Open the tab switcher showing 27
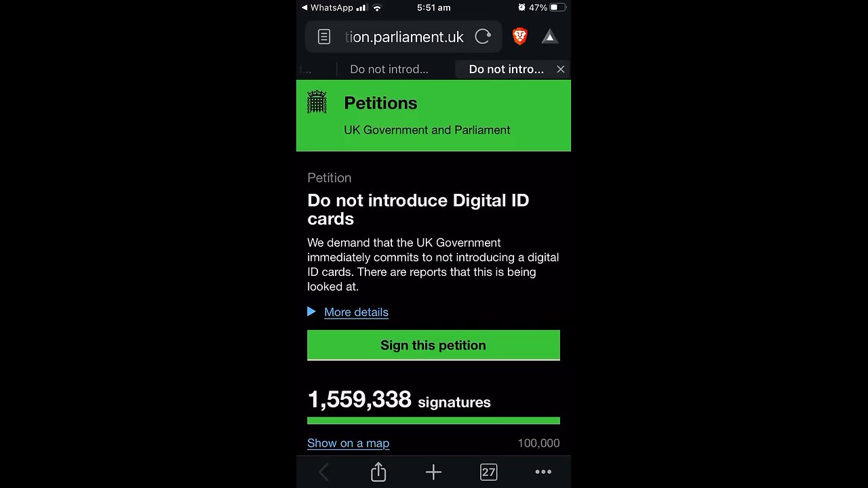Image resolution: width=868 pixels, height=488 pixels. pos(488,472)
